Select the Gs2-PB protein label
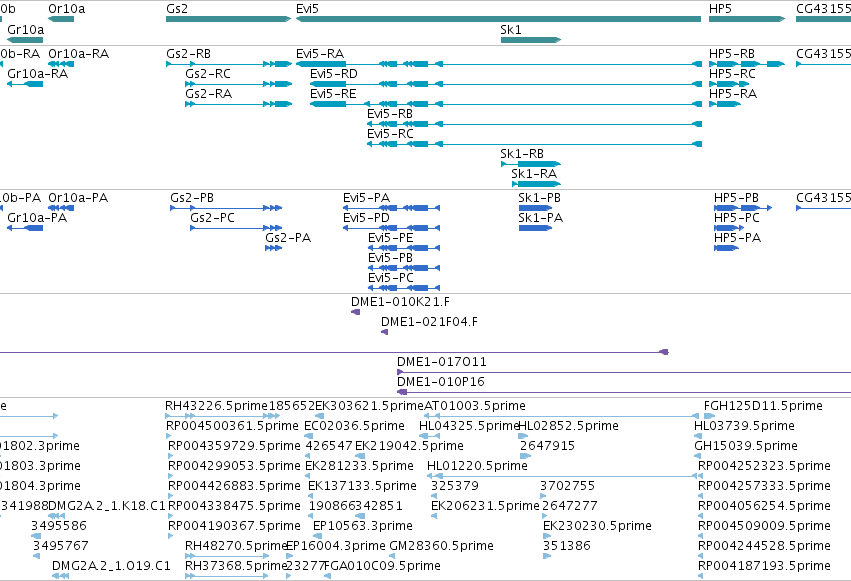 pos(192,198)
